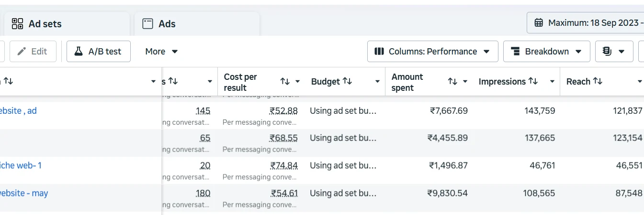644x215 pixels.
Task: Click the Edit button
Action: pyautogui.click(x=33, y=51)
